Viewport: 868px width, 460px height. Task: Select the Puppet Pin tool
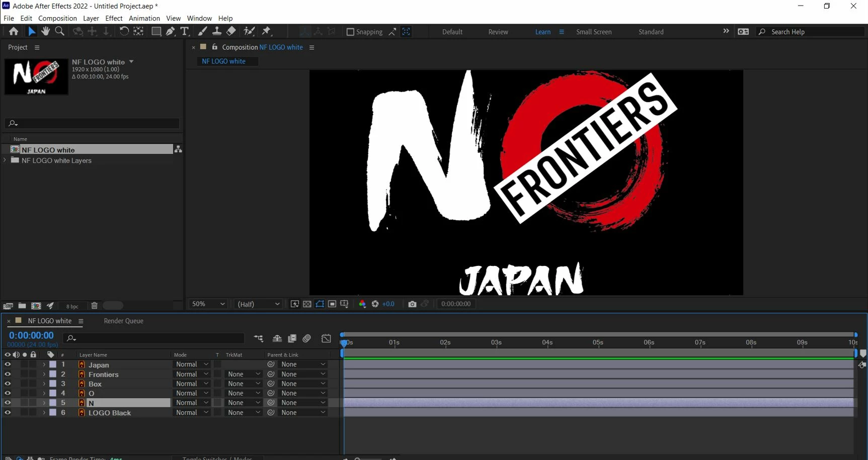point(267,31)
